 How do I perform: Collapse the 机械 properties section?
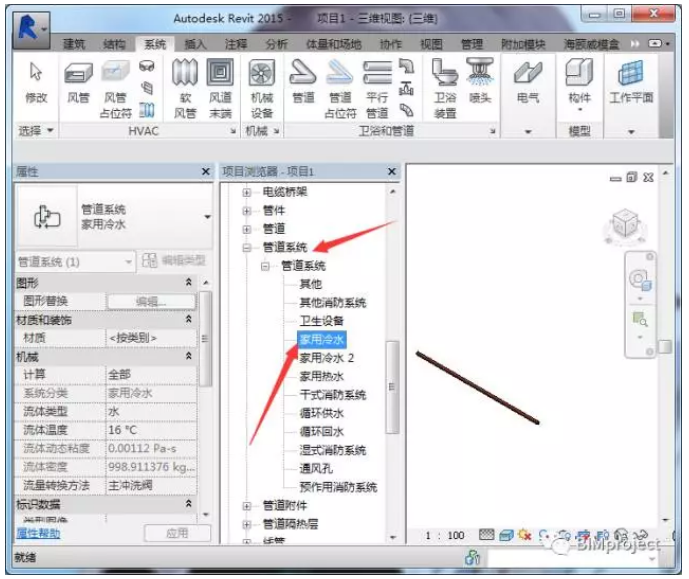pos(189,356)
